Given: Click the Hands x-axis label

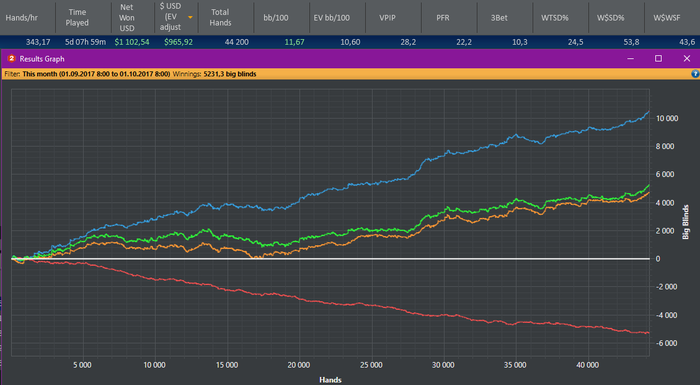Looking at the screenshot, I should click(330, 380).
